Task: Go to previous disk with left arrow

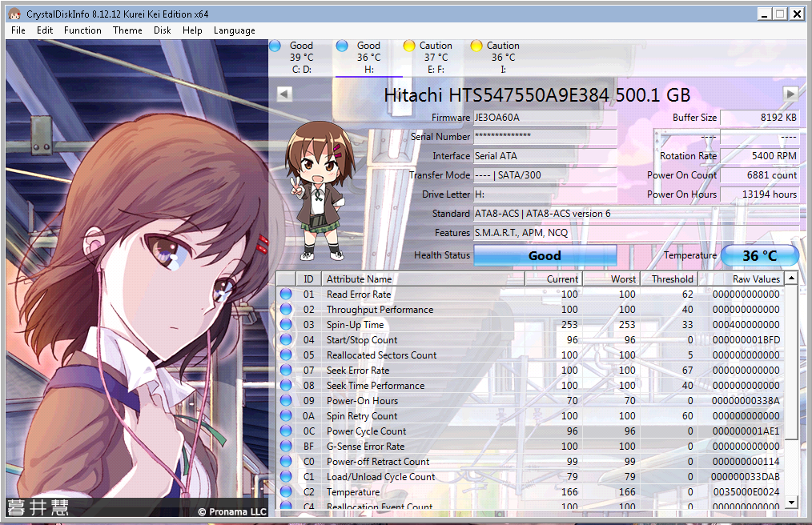Action: coord(284,94)
